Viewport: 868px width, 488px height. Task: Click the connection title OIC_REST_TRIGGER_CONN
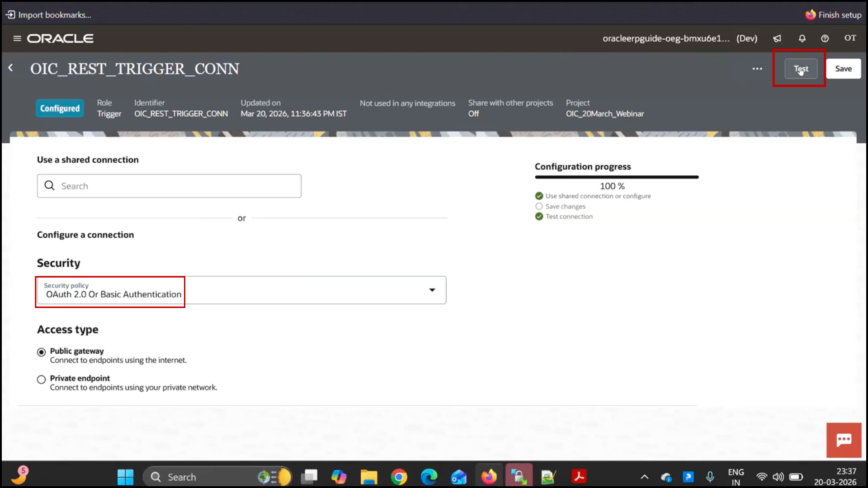[x=135, y=69]
